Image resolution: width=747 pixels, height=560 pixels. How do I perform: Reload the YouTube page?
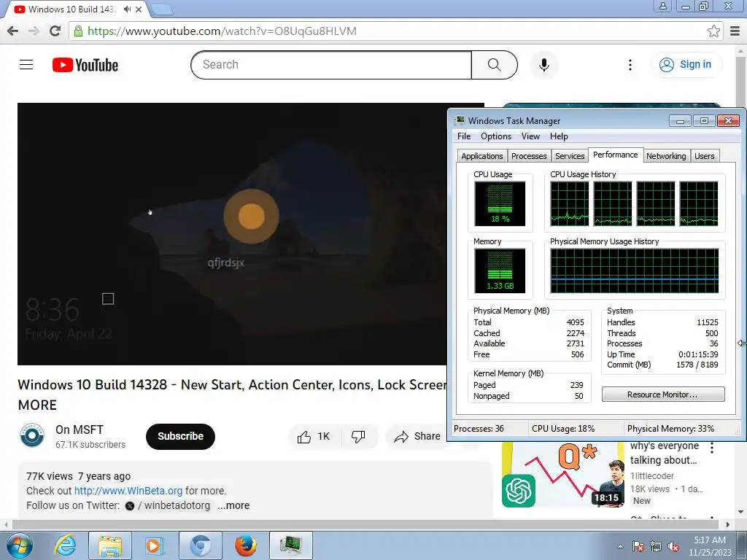(55, 31)
